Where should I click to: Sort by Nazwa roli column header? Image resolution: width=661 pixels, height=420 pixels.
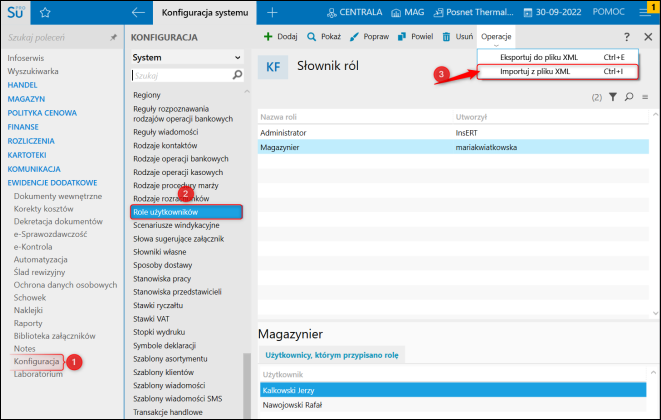pyautogui.click(x=278, y=117)
